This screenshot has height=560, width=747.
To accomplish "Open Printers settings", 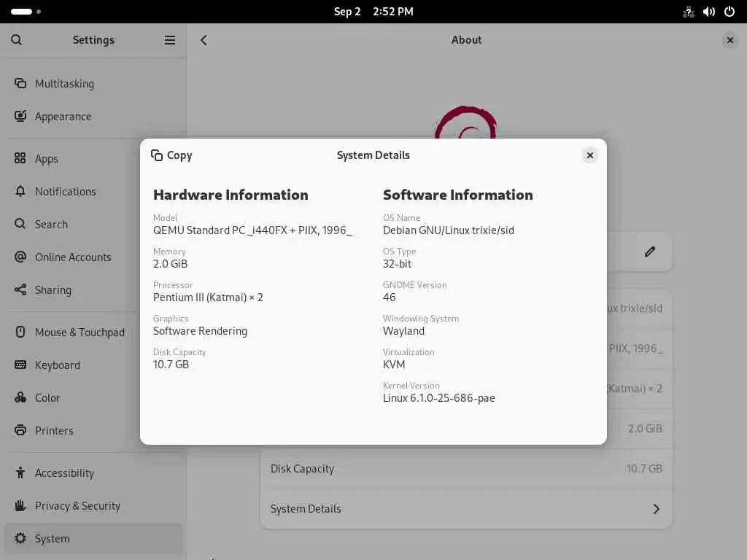I will (93, 431).
